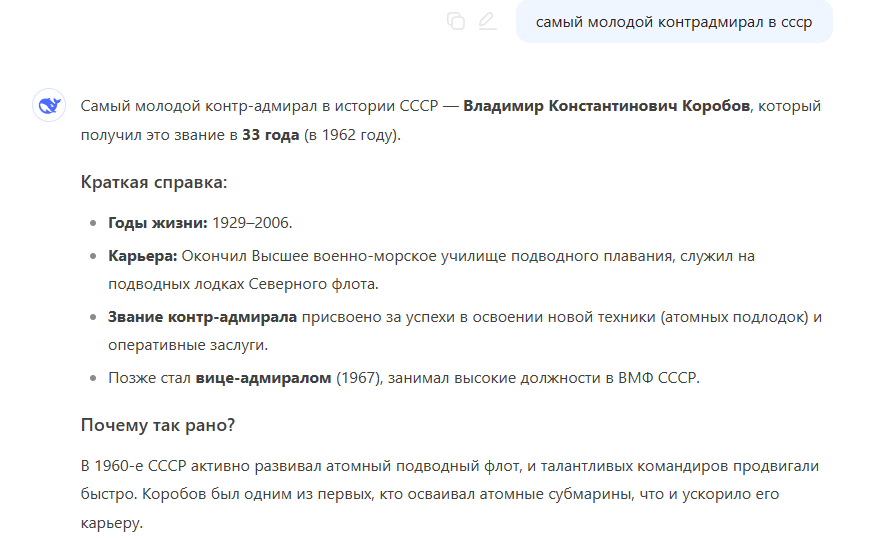Click the bold word вице-адмиралом
This screenshot has width=871, height=539.
click(x=263, y=378)
